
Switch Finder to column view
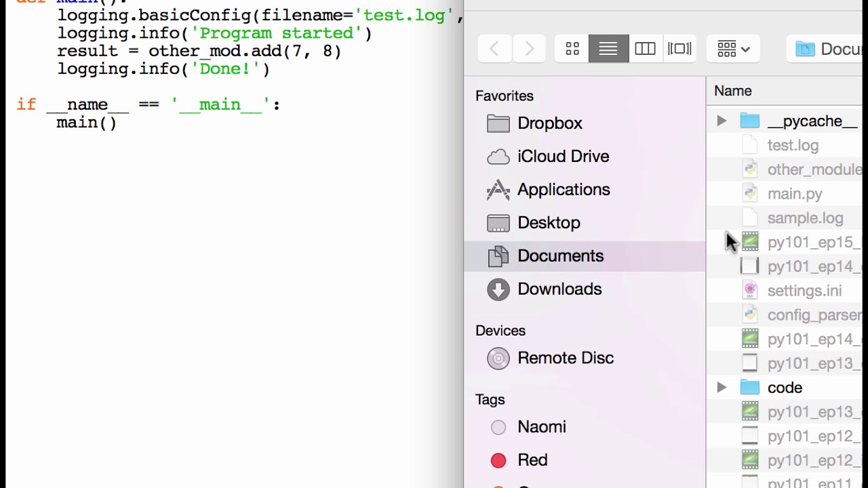645,49
